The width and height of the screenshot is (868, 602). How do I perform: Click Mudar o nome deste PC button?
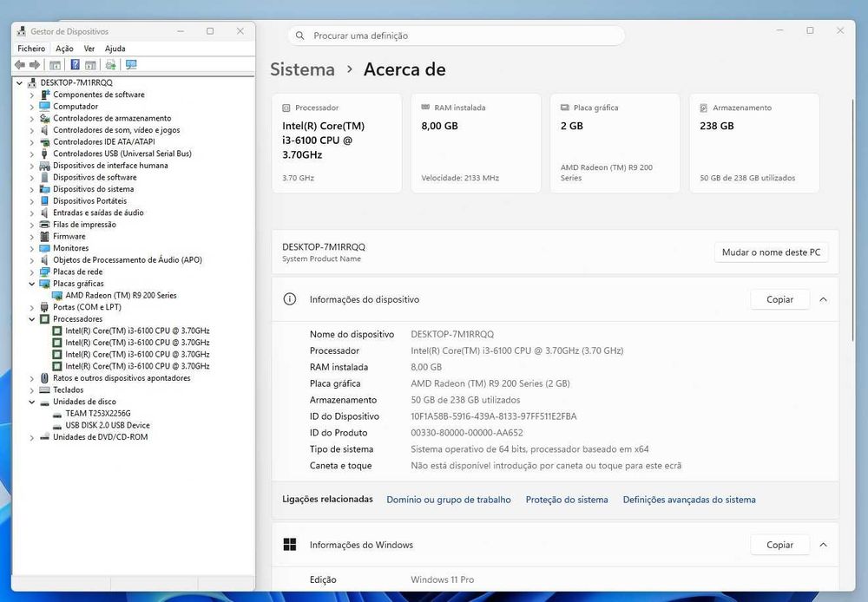[x=771, y=252]
